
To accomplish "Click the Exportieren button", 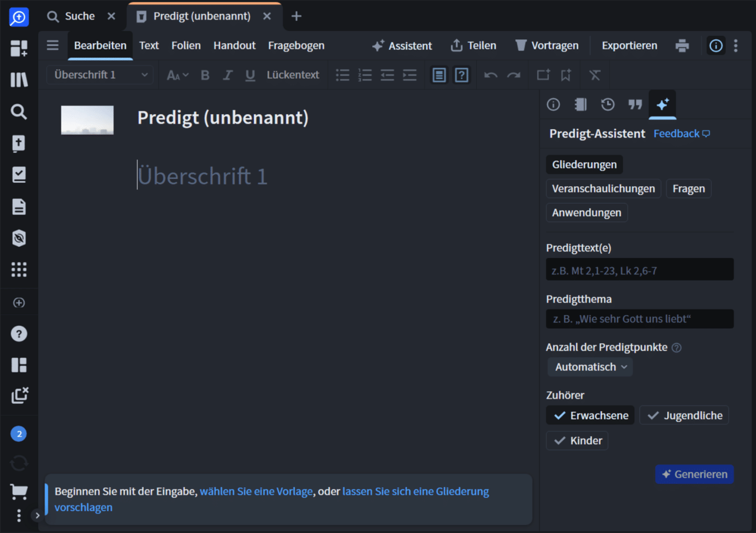I will pyautogui.click(x=629, y=46).
